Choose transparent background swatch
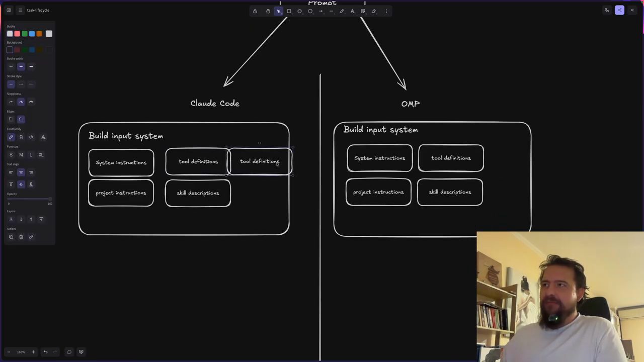Screen dimensions: 644x362 [10, 50]
